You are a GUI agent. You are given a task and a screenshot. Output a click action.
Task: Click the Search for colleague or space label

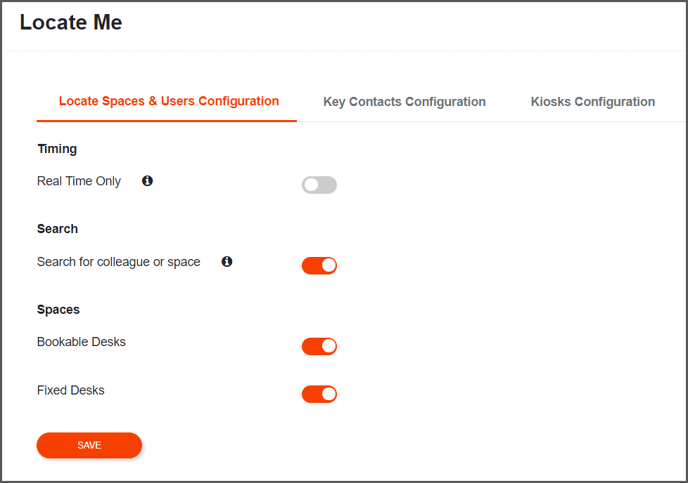pos(118,262)
